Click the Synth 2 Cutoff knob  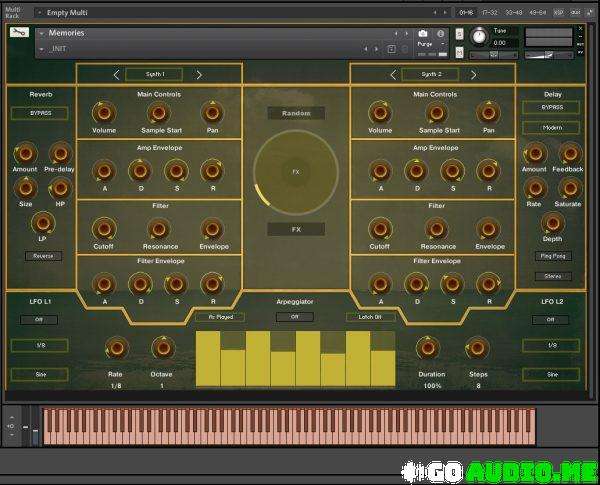pos(380,229)
